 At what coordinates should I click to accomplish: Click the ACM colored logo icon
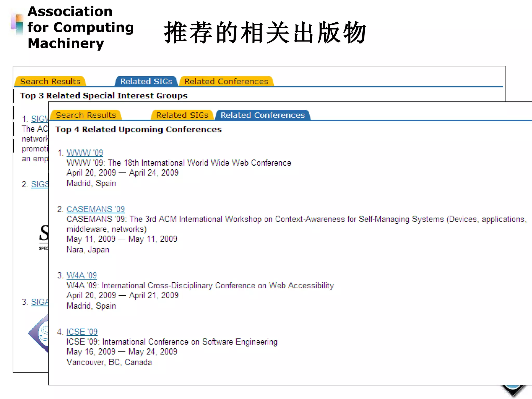18,25
